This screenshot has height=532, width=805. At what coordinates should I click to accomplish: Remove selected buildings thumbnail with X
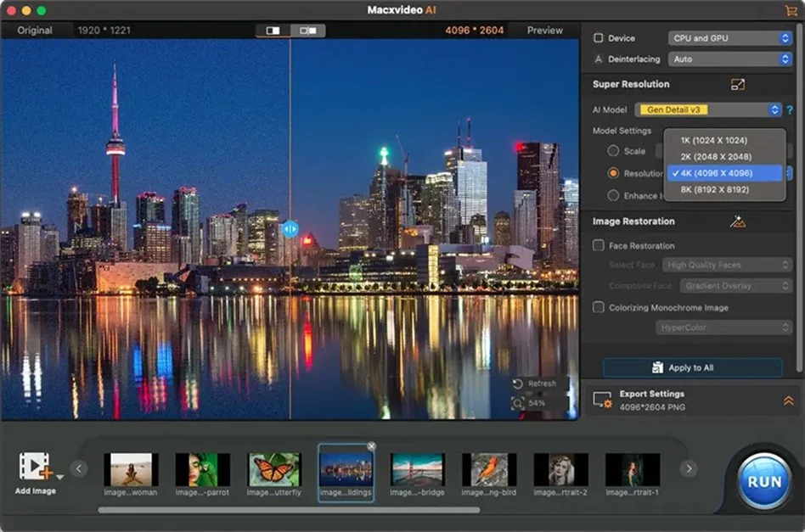(x=371, y=446)
